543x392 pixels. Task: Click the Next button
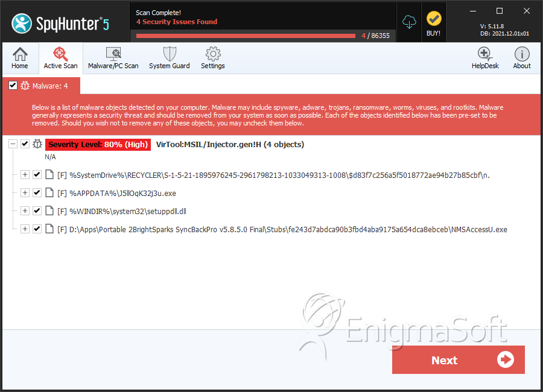pos(458,360)
